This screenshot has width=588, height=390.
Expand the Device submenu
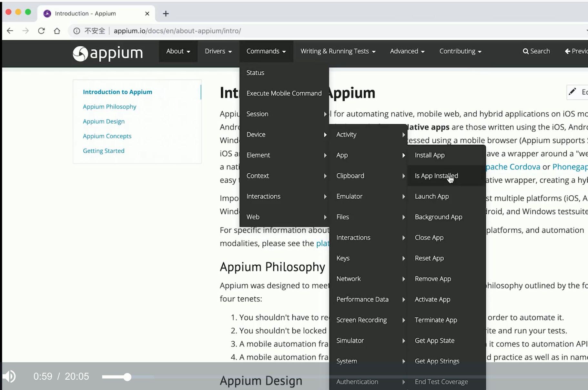pyautogui.click(x=284, y=135)
